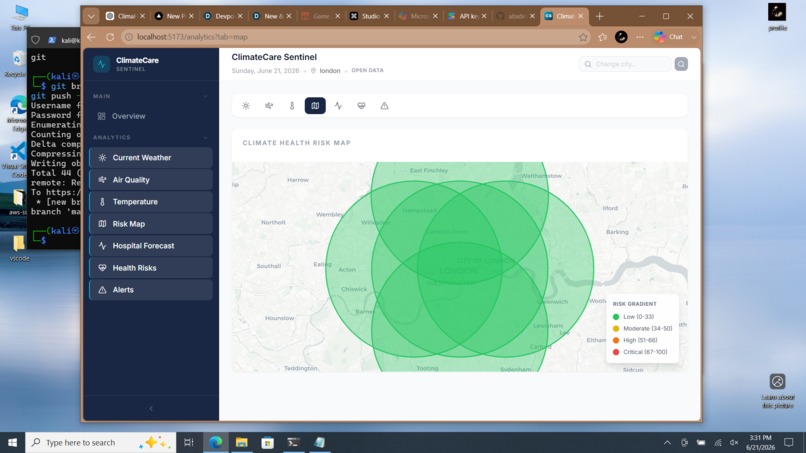Image resolution: width=806 pixels, height=453 pixels.
Task: Click the taskbar search box
Action: click(x=100, y=442)
